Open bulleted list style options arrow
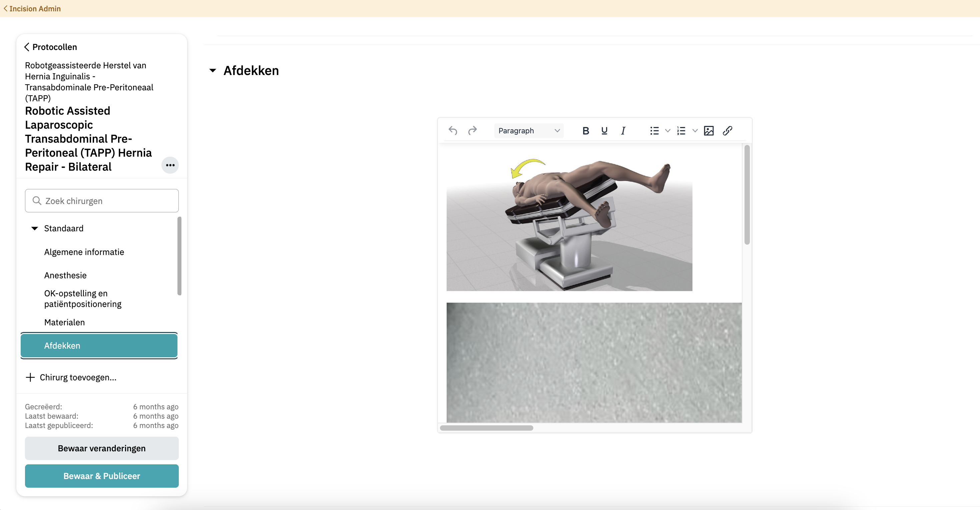Screen dimensions: 980x510 (x=667, y=130)
